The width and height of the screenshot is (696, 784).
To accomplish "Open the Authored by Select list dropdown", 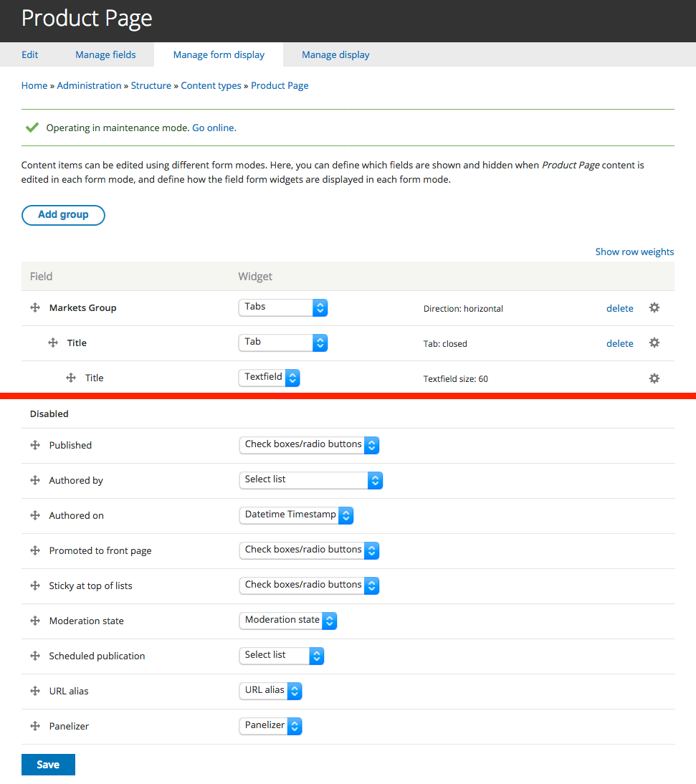I will (310, 479).
